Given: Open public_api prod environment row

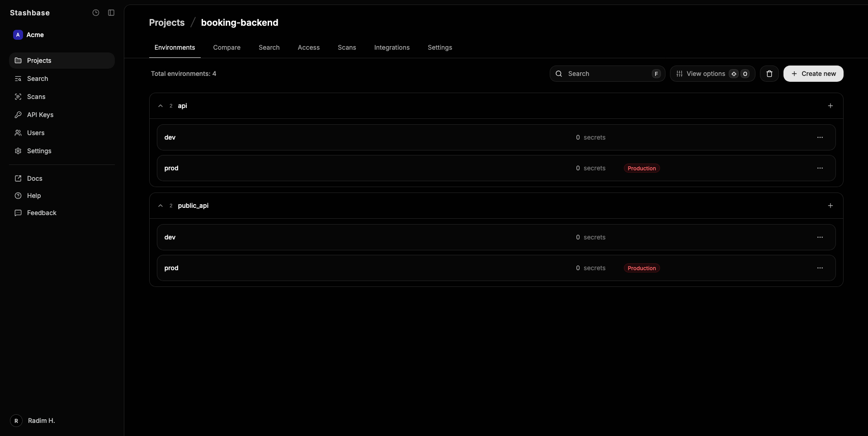Looking at the screenshot, I should coord(496,268).
